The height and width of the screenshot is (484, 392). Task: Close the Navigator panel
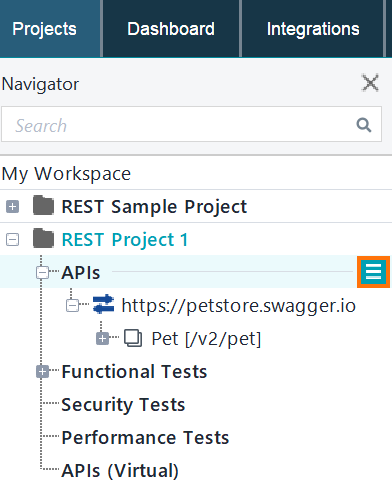tap(370, 83)
